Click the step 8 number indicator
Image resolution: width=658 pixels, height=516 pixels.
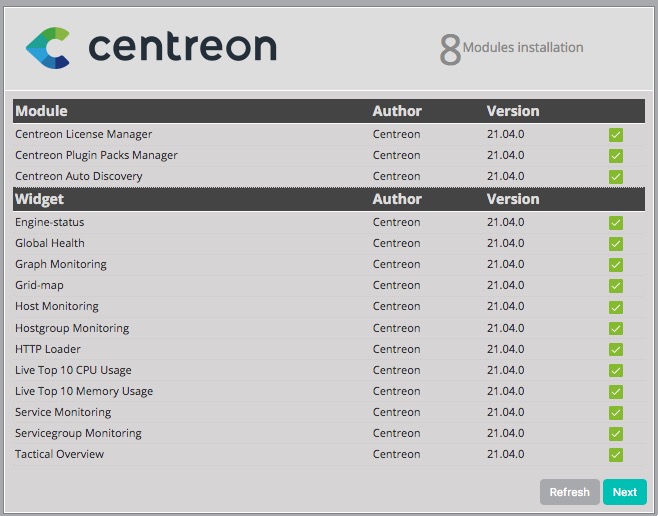pos(450,50)
